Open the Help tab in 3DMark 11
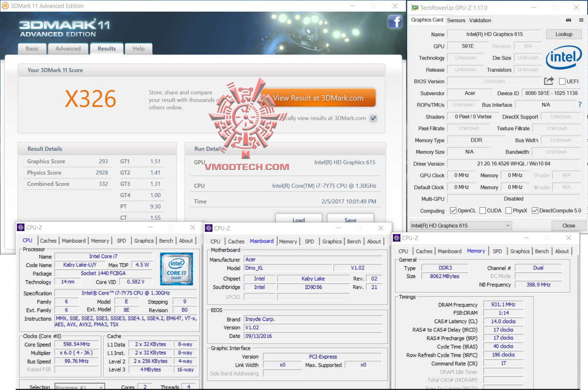This screenshot has width=588, height=390. pyautogui.click(x=138, y=49)
